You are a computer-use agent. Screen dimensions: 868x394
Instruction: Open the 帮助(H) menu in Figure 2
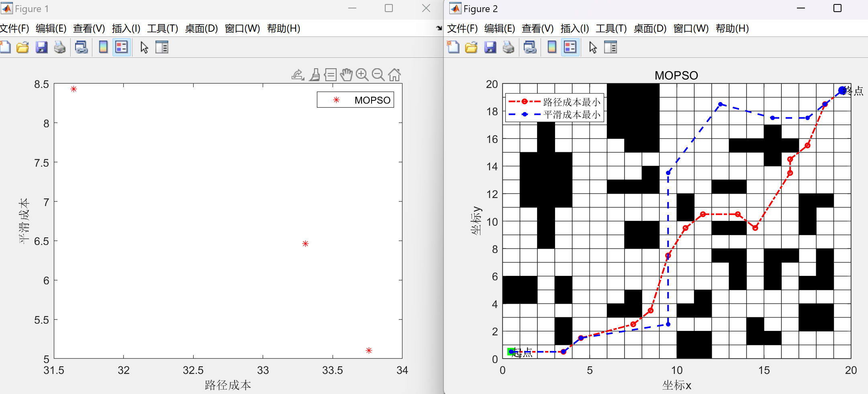pyautogui.click(x=732, y=29)
